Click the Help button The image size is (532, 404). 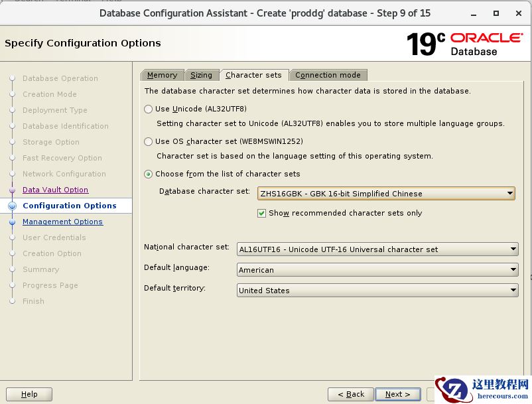tap(29, 394)
